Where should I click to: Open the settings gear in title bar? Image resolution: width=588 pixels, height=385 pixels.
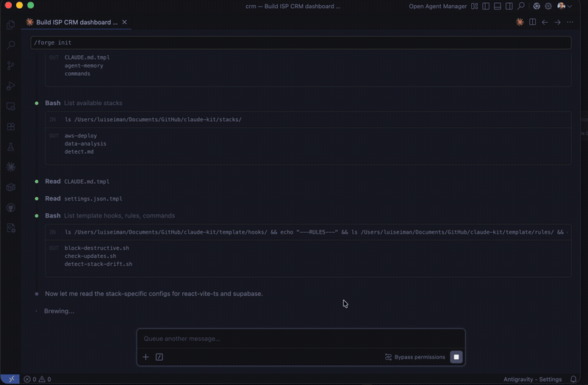548,7
